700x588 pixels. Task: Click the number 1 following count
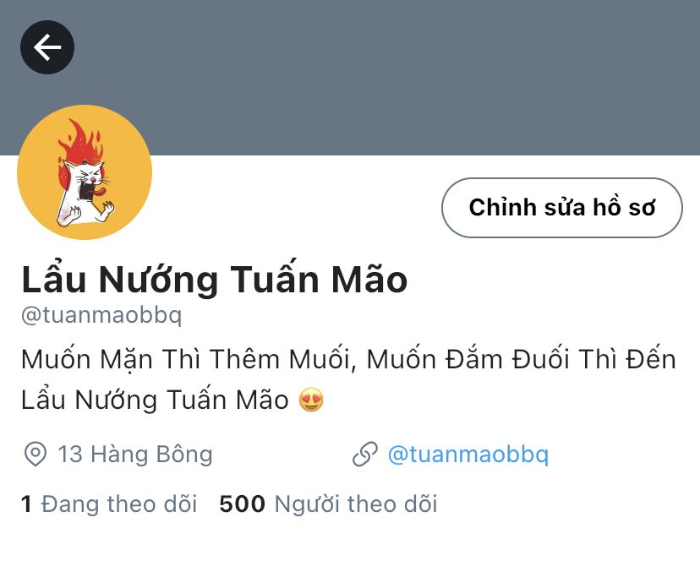pos(26,504)
